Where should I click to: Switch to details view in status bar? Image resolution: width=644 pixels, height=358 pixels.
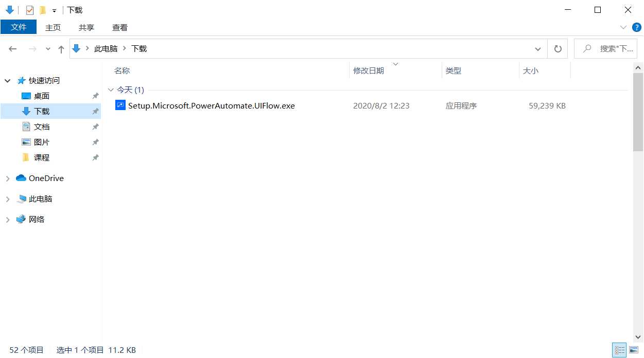pyautogui.click(x=619, y=350)
